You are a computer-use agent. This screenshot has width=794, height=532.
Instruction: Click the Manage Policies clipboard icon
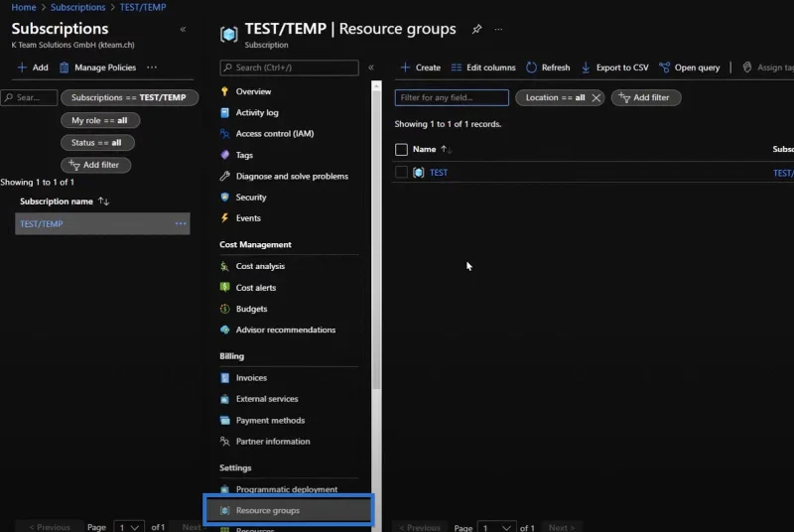coord(65,67)
